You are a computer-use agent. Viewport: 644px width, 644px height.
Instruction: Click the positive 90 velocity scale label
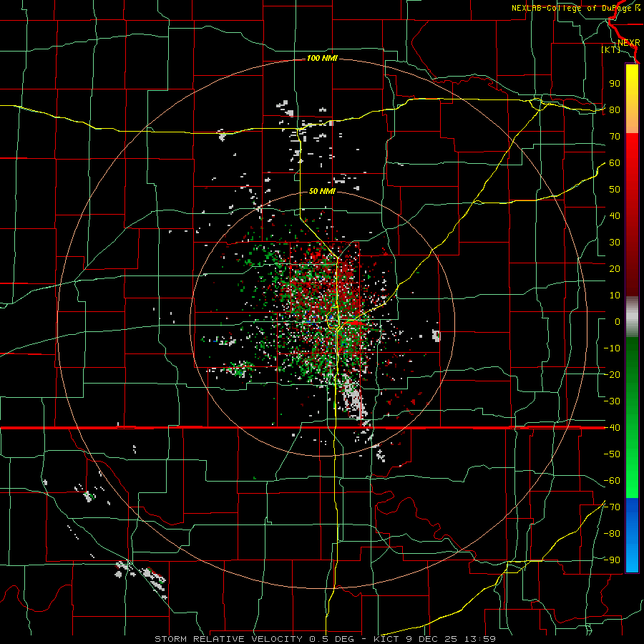(x=615, y=84)
